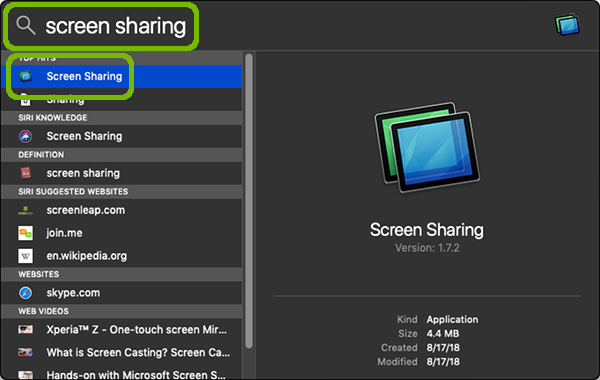The width and height of the screenshot is (600, 380).
Task: Open the join.me suggested website
Action: tap(122, 233)
